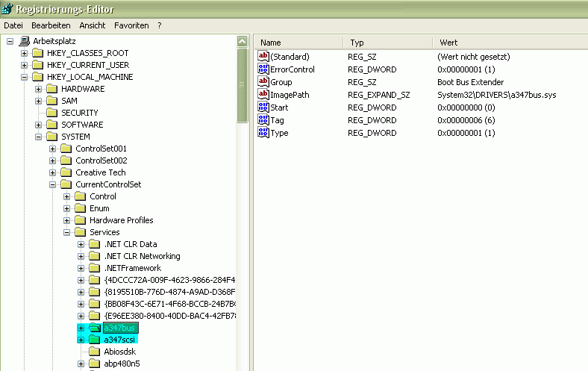
Task: Expand ControlSet002 key
Action: tap(53, 161)
